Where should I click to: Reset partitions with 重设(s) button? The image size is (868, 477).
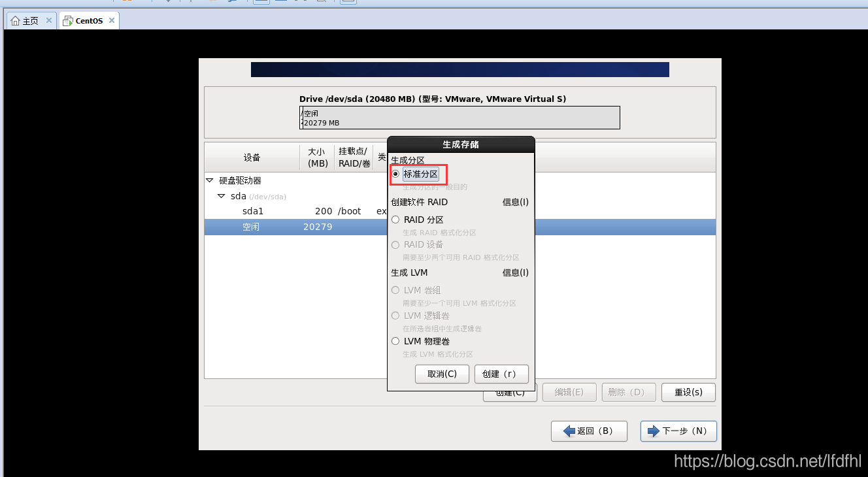[688, 392]
